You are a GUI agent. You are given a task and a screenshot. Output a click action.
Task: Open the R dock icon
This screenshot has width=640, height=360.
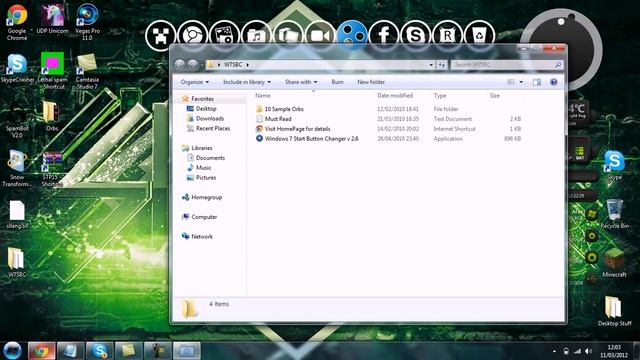(447, 36)
